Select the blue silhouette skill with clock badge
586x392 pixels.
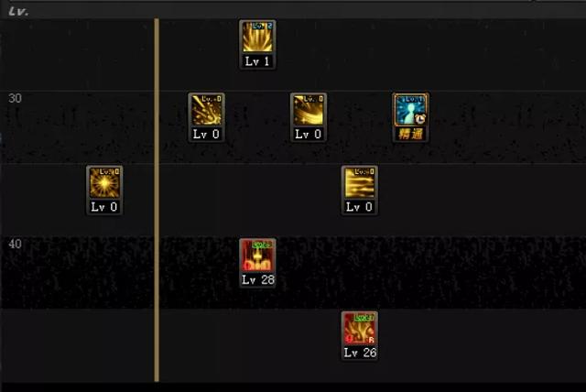coord(410,110)
